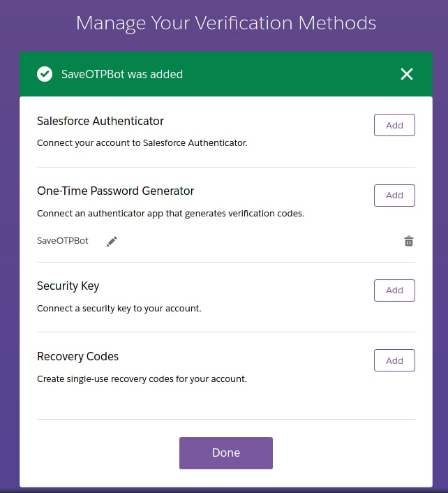
Task: Click the Manage Your Verification Methods title
Action: tap(226, 23)
